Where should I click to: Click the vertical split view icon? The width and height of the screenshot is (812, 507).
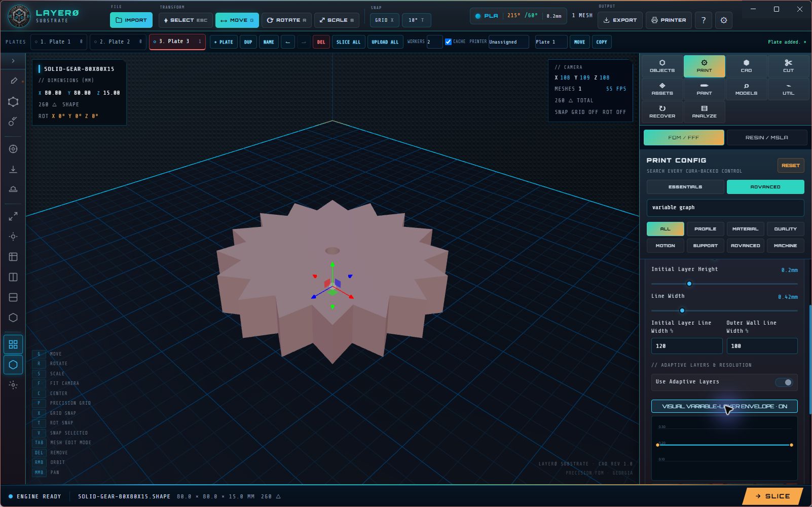coord(13,277)
